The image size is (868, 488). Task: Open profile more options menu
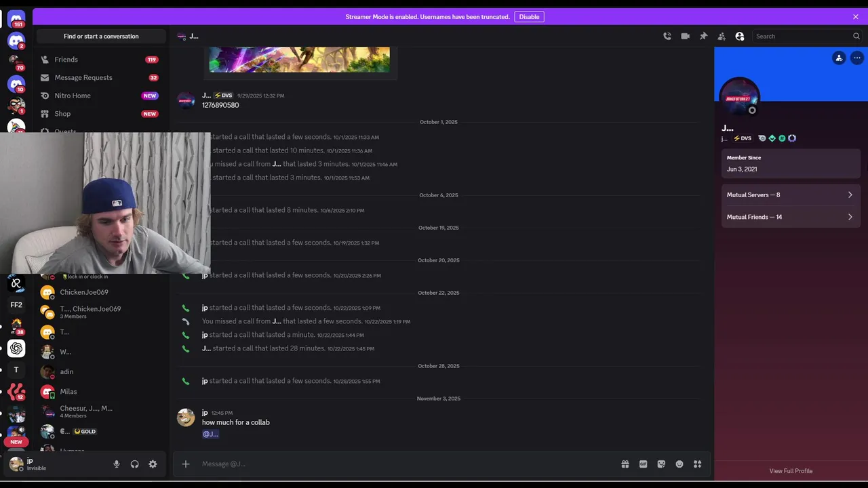point(857,58)
